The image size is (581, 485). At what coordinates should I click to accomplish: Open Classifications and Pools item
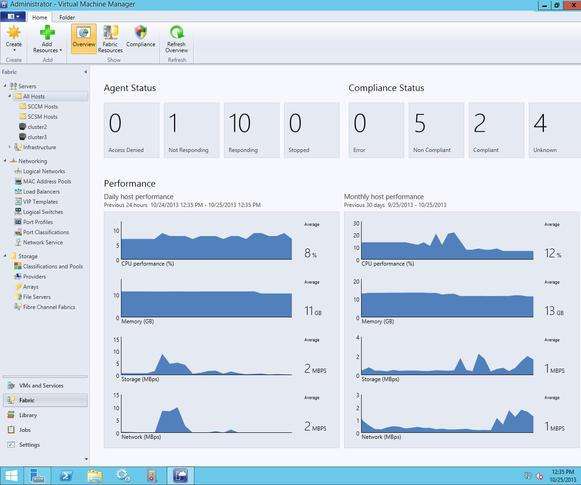tap(49, 266)
